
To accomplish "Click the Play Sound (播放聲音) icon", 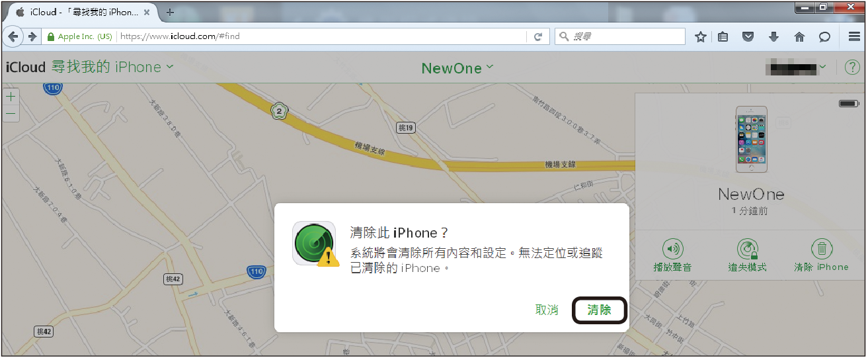I will click(672, 249).
